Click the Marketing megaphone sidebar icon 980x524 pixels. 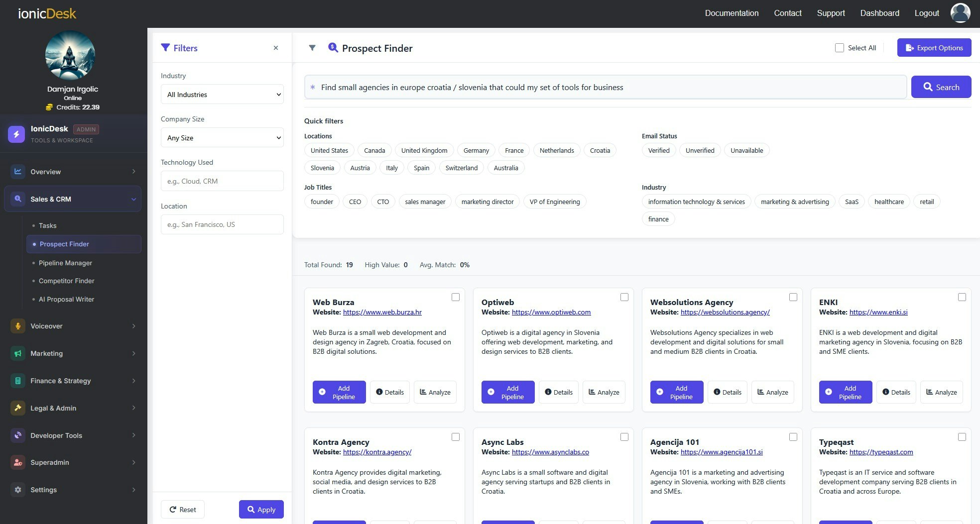(18, 353)
